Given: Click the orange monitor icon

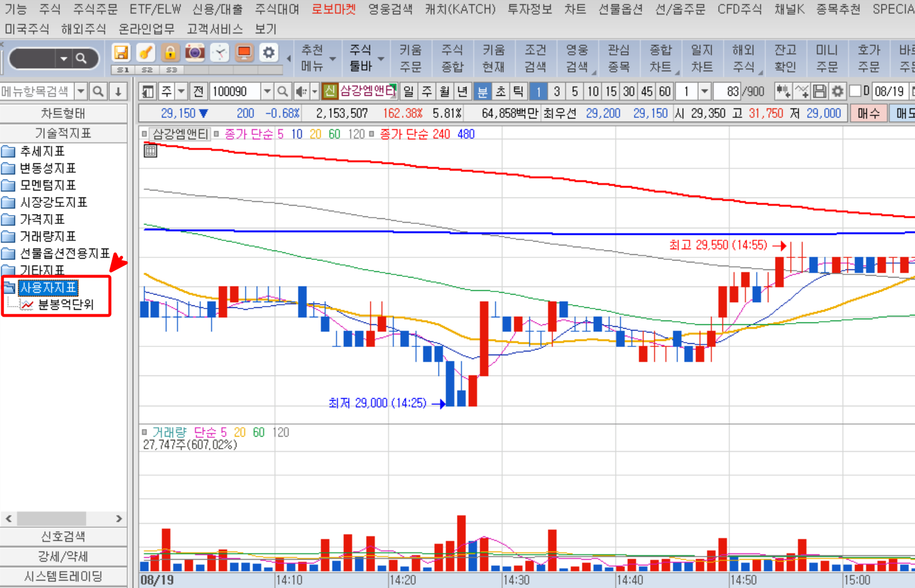Looking at the screenshot, I should [x=244, y=52].
